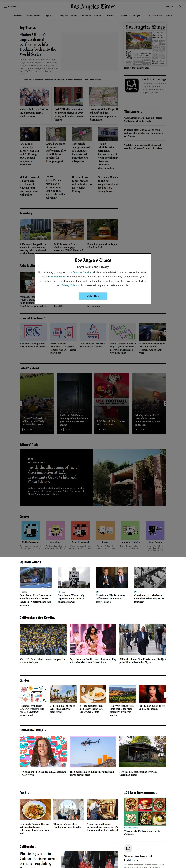Open the Editors' Pick racial discrimination restaurants story
The width and height of the screenshot is (186, 868).
click(x=53, y=475)
